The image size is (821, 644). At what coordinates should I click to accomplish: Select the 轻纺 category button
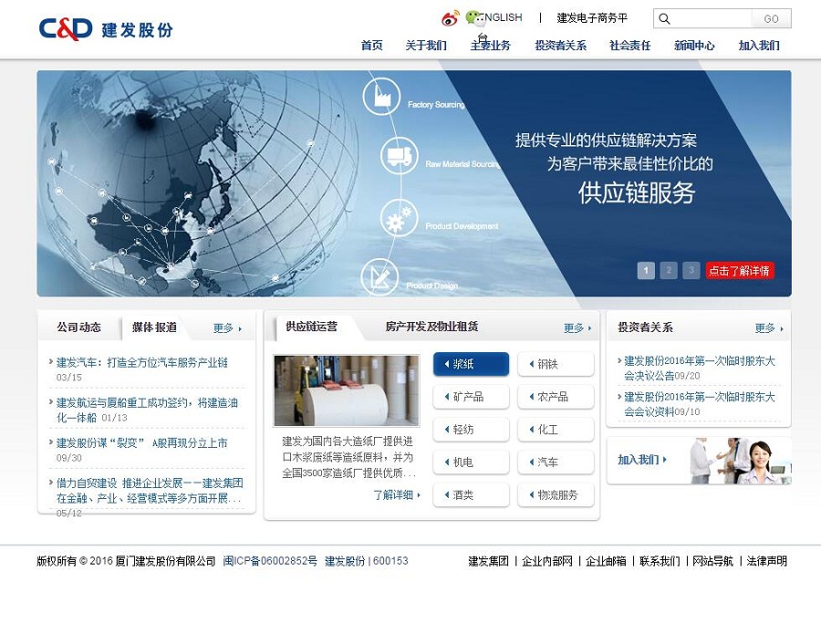point(472,430)
